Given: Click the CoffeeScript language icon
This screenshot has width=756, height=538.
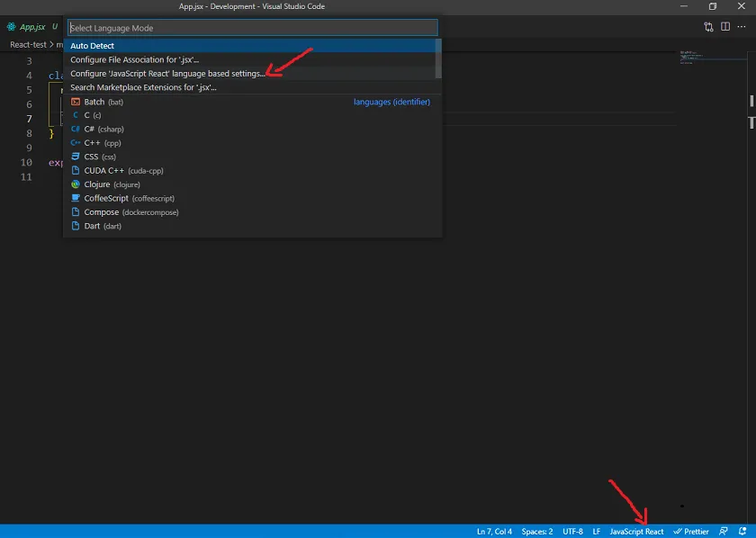Looking at the screenshot, I should click(x=76, y=198).
